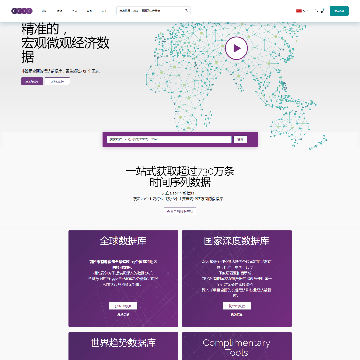Click the outlined button below the time series heading

coord(180,211)
